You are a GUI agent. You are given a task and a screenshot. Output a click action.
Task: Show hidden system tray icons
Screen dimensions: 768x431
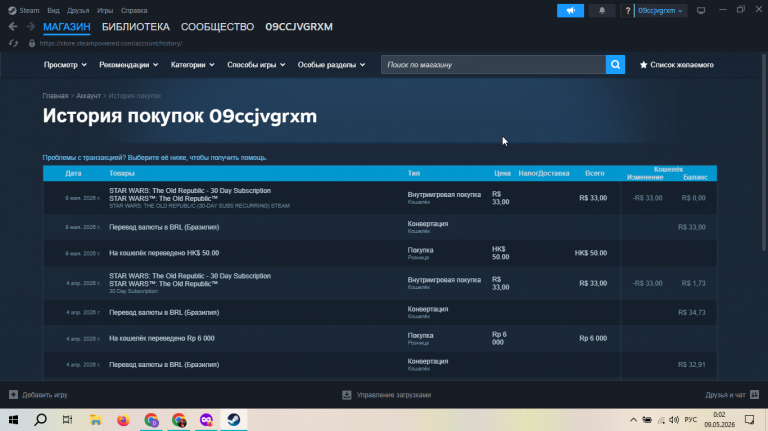pyautogui.click(x=633, y=420)
